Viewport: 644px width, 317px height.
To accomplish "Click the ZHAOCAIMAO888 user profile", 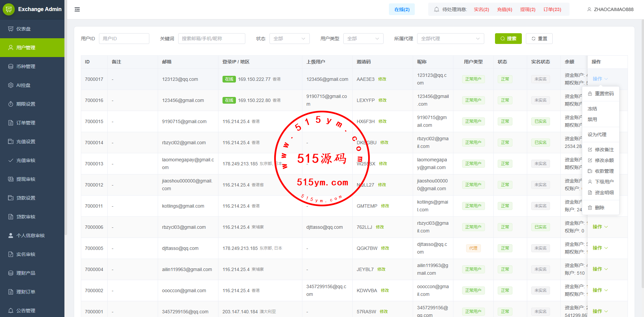I will [x=610, y=9].
